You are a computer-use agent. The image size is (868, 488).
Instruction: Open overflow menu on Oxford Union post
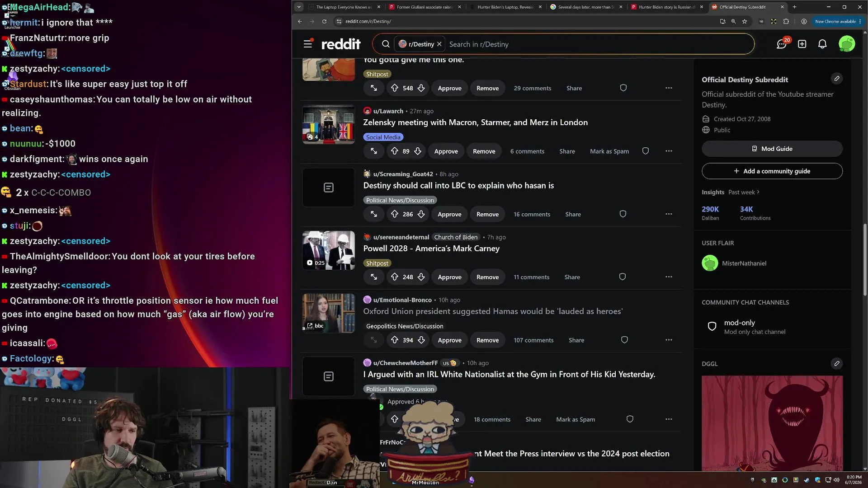pyautogui.click(x=669, y=340)
